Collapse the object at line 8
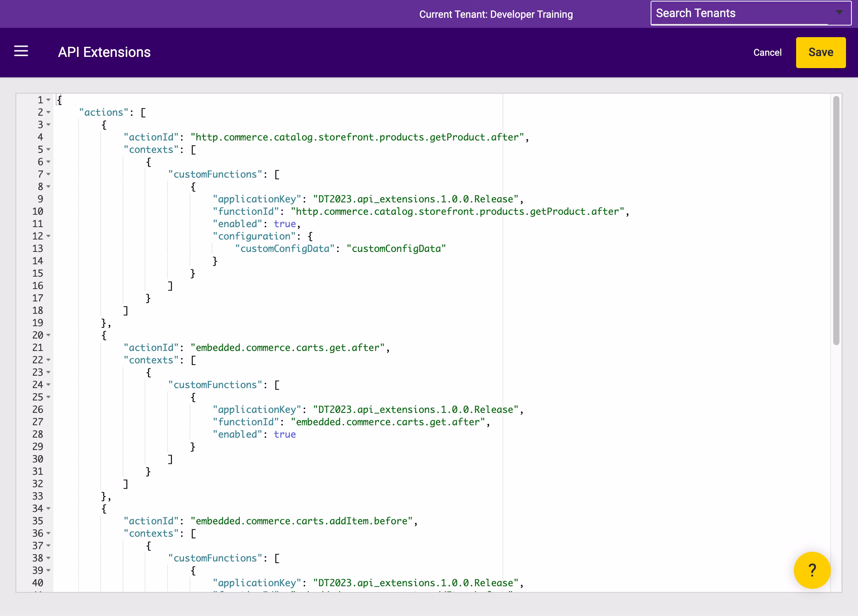The image size is (858, 616). click(x=48, y=187)
